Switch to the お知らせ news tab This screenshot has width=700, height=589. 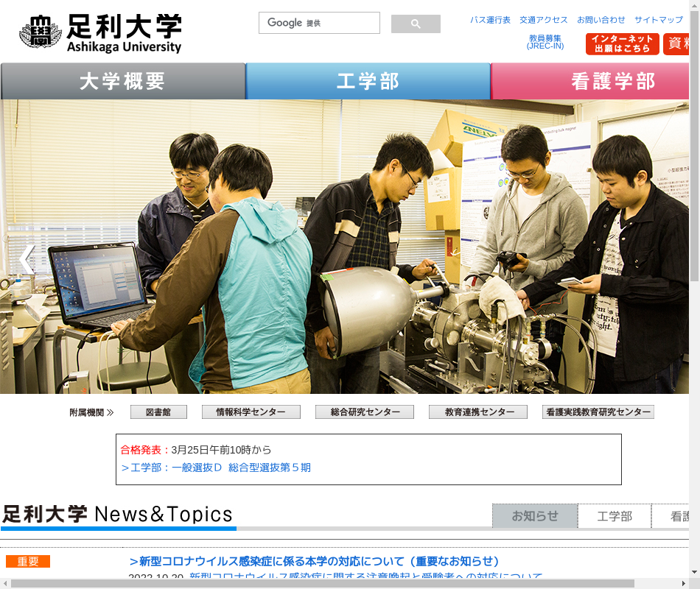(x=535, y=516)
